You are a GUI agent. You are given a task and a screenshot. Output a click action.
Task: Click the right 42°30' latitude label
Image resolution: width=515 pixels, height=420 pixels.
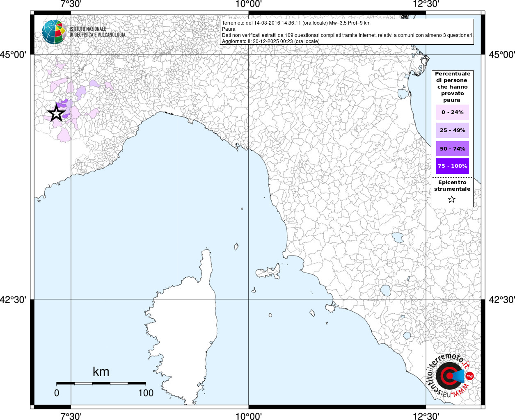pyautogui.click(x=501, y=300)
